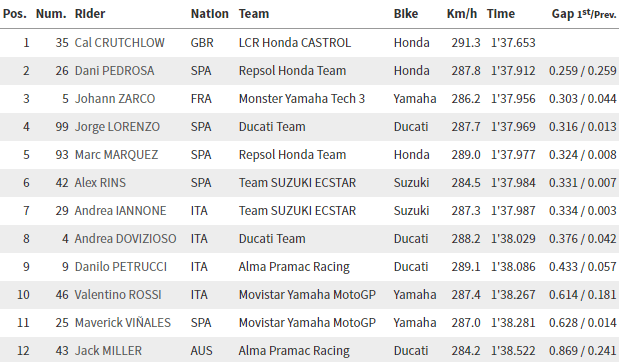This screenshot has height=362, width=619.
Task: Click Danilo PETRUCCI rider name
Action: [x=121, y=267]
